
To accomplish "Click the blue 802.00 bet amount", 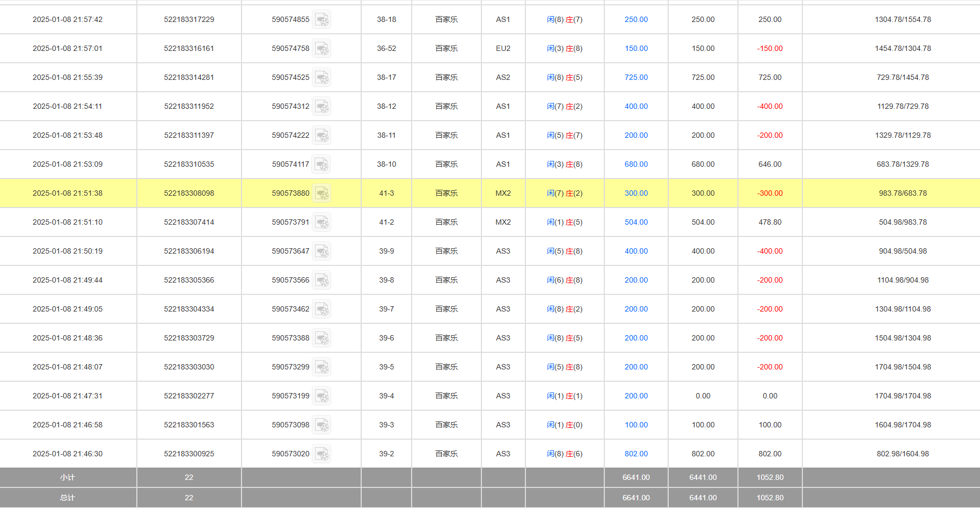I will pos(636,454).
